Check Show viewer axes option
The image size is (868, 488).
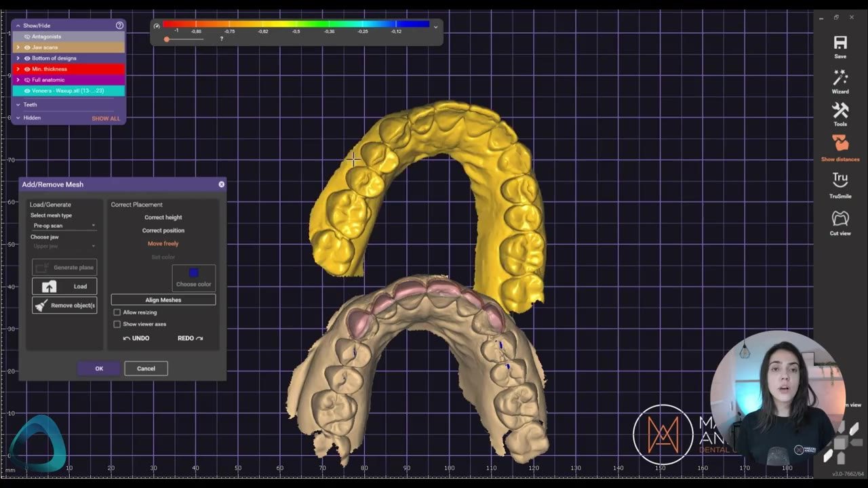click(x=117, y=324)
